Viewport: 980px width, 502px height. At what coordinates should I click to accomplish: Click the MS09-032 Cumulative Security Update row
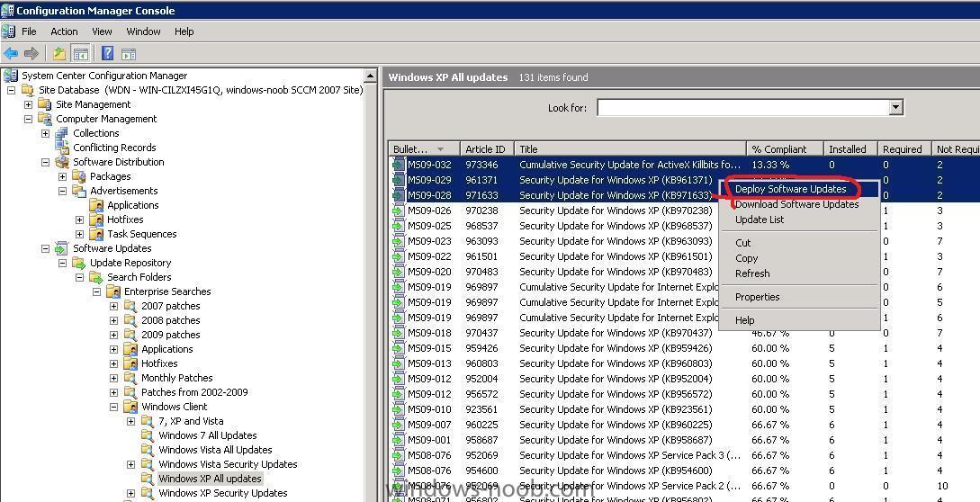tap(684, 165)
